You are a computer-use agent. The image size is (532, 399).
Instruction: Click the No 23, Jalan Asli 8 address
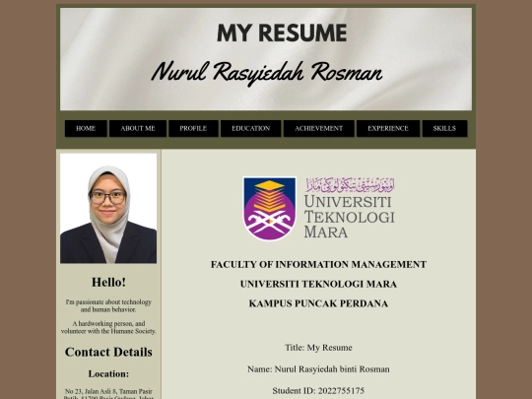[x=108, y=394]
